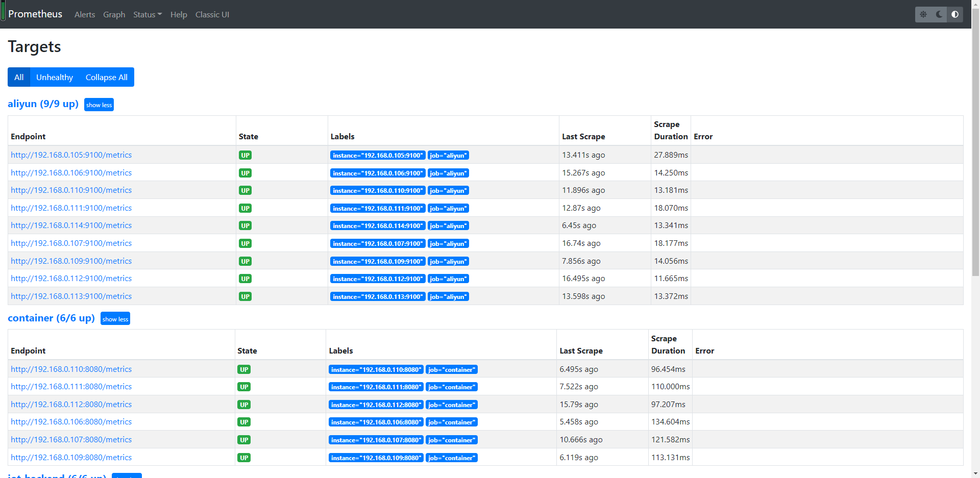The height and width of the screenshot is (478, 980).
Task: Show only Unhealthy targets
Action: (x=55, y=77)
